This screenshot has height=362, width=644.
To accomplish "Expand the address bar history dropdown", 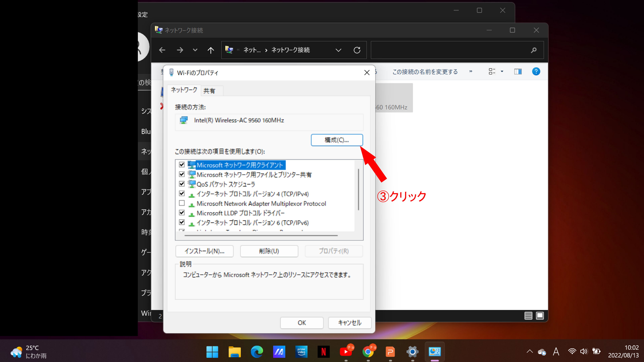I will click(338, 50).
